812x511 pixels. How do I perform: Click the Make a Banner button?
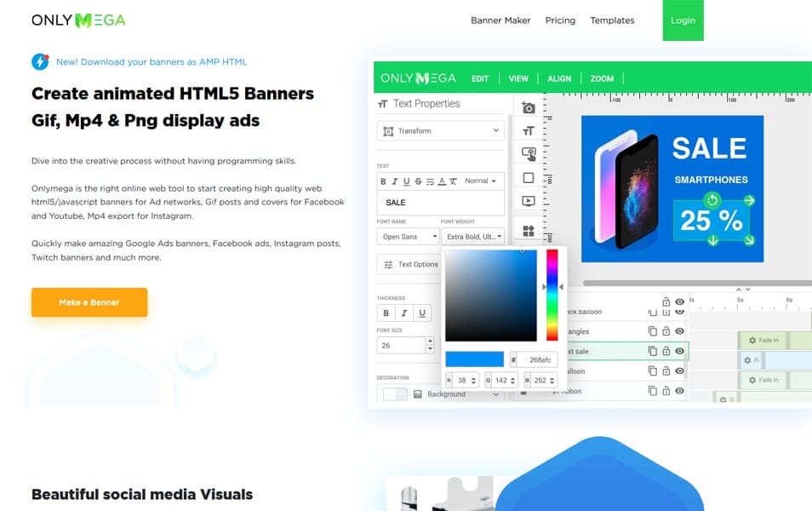[89, 302]
